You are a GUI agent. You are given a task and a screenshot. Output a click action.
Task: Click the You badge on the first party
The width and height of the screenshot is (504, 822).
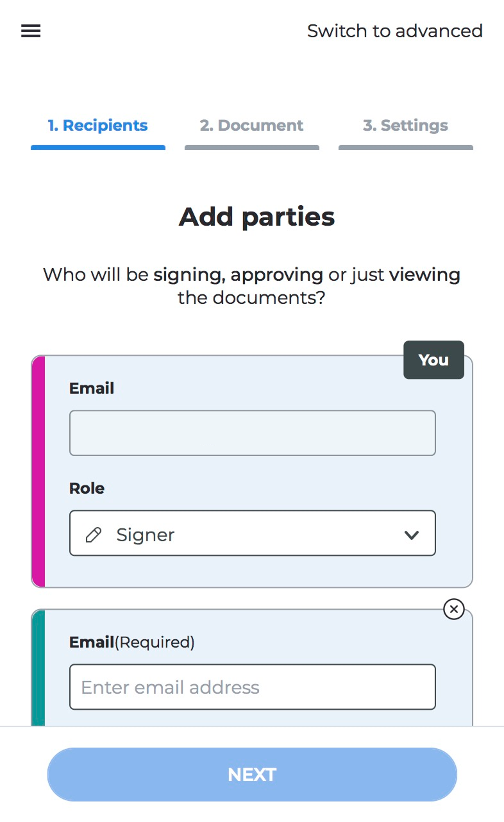click(x=433, y=360)
